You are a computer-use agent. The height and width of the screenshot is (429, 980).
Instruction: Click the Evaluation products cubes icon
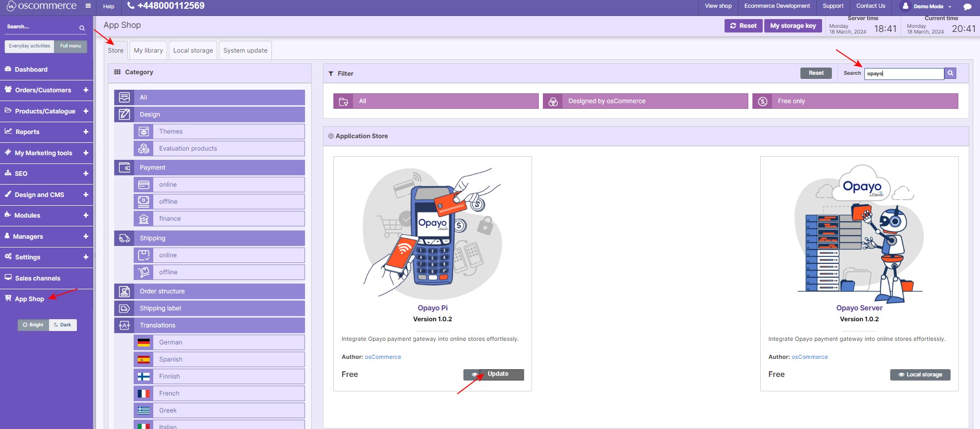(x=144, y=148)
